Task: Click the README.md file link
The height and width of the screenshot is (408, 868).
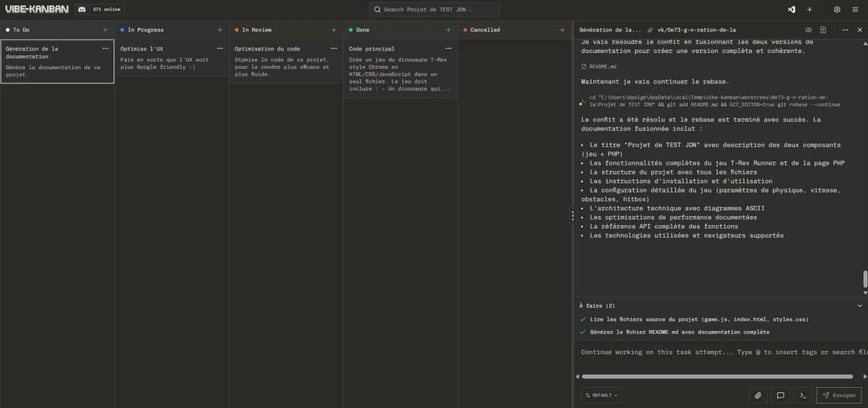Action: 602,67
